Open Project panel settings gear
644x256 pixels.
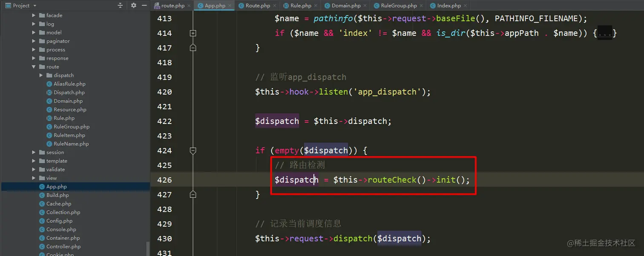pyautogui.click(x=134, y=6)
